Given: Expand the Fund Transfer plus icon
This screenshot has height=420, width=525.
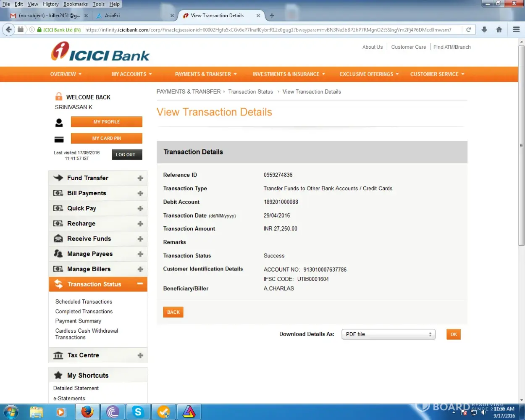Looking at the screenshot, I should pyautogui.click(x=140, y=178).
